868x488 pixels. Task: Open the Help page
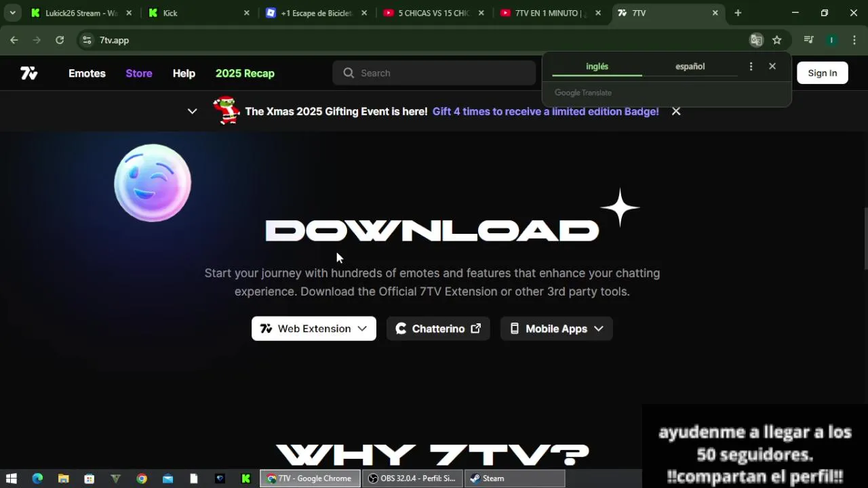point(184,73)
